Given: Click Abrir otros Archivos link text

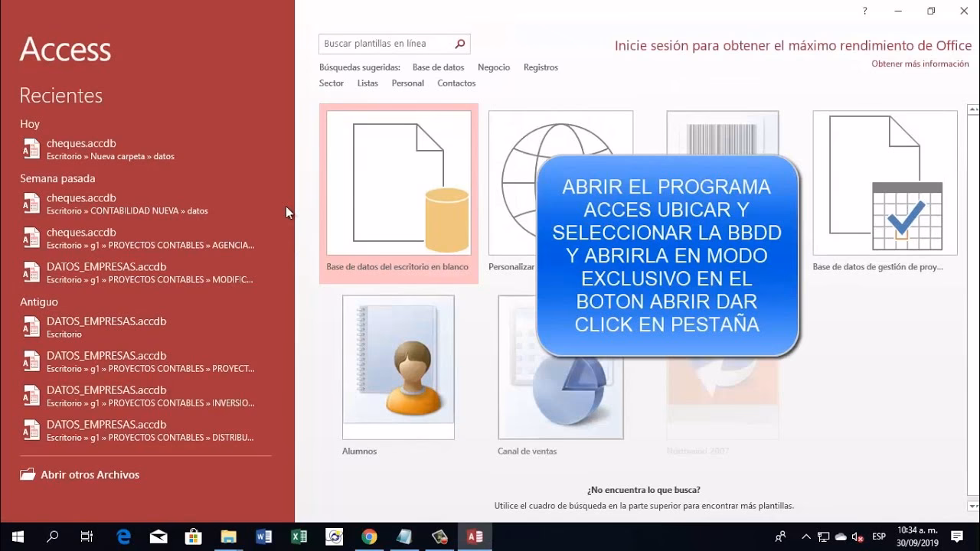Looking at the screenshot, I should pos(90,474).
